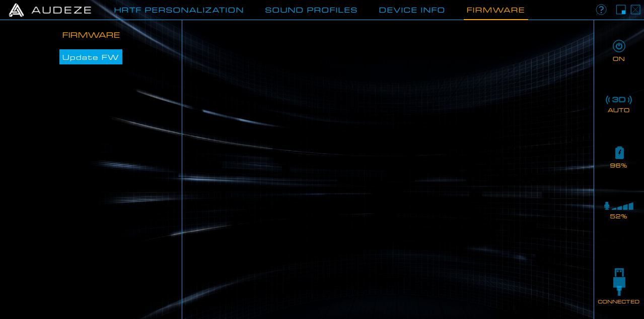Screen dimensions: 644x319
Task: Click the CONNECTED status label
Action: 618,301
